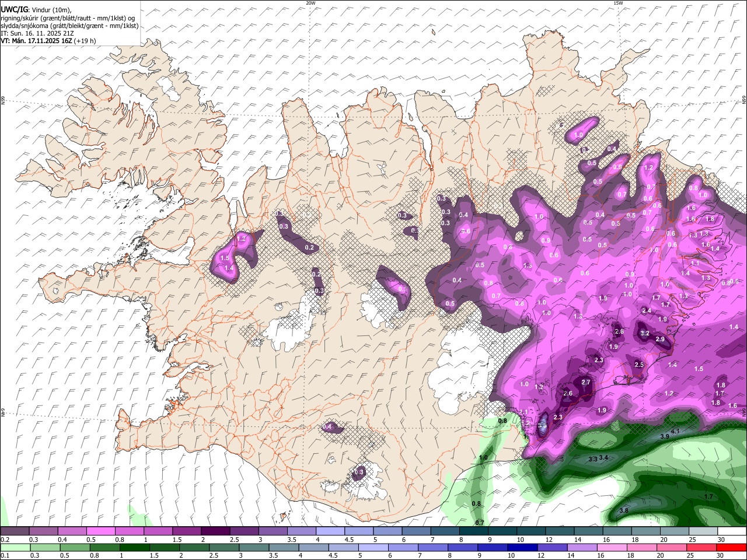Click the 3.8 rain value offshore southeast
Screen dimensions: 747x560
point(624,510)
